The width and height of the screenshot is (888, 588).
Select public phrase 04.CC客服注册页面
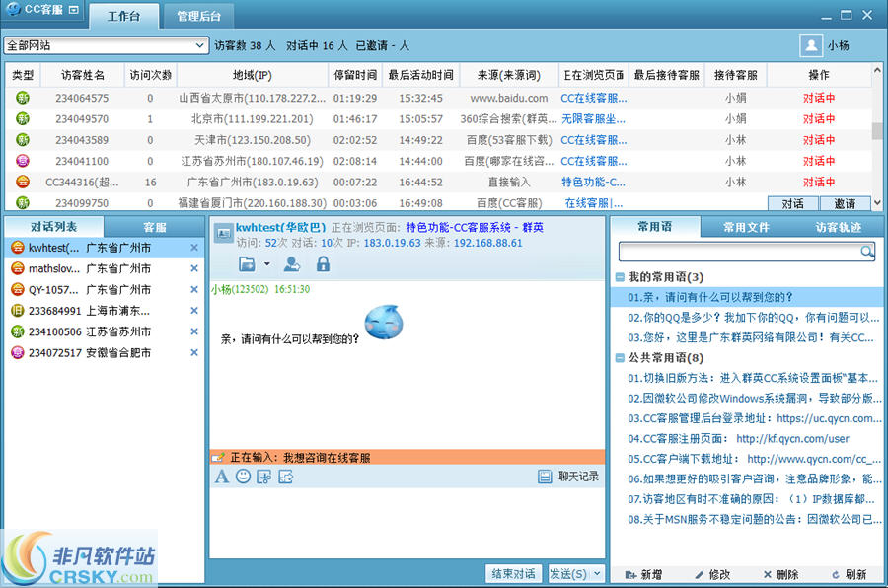pos(738,438)
